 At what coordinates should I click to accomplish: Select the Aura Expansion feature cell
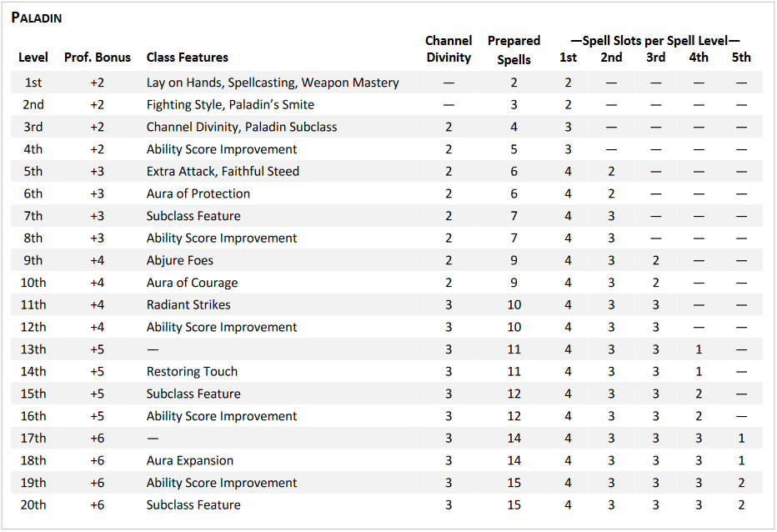click(190, 460)
